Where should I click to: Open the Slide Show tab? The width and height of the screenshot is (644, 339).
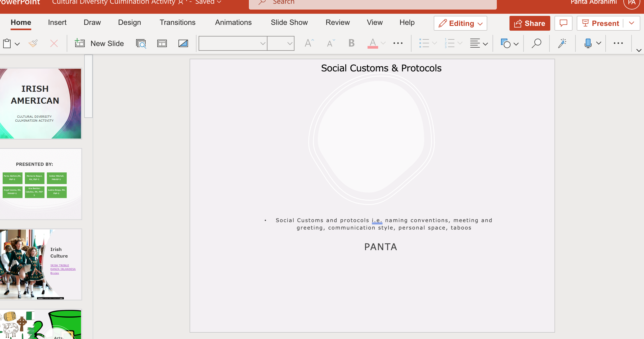289,22
